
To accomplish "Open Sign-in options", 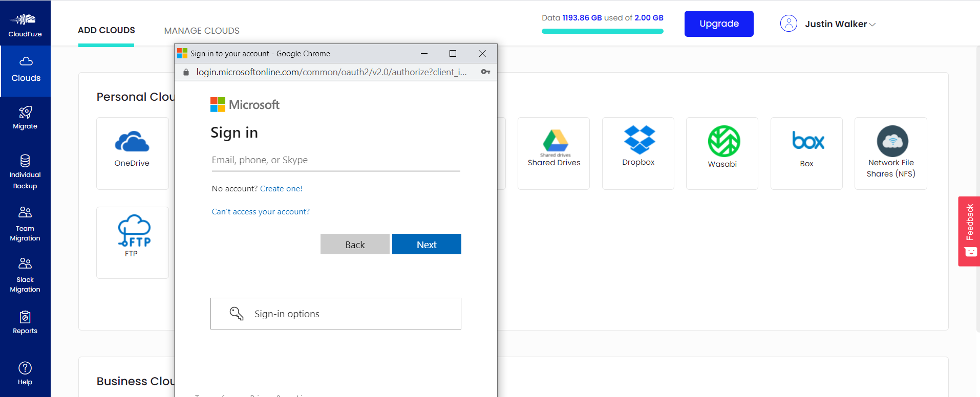I will 336,314.
